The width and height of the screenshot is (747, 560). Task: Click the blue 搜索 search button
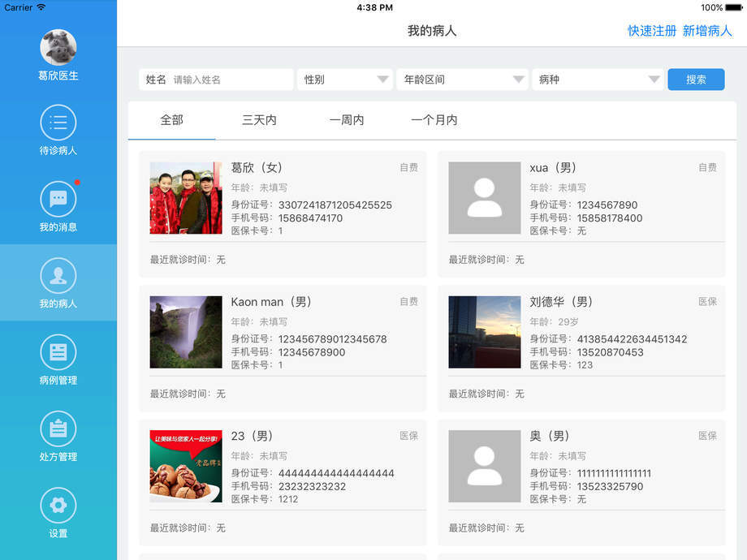(x=696, y=80)
